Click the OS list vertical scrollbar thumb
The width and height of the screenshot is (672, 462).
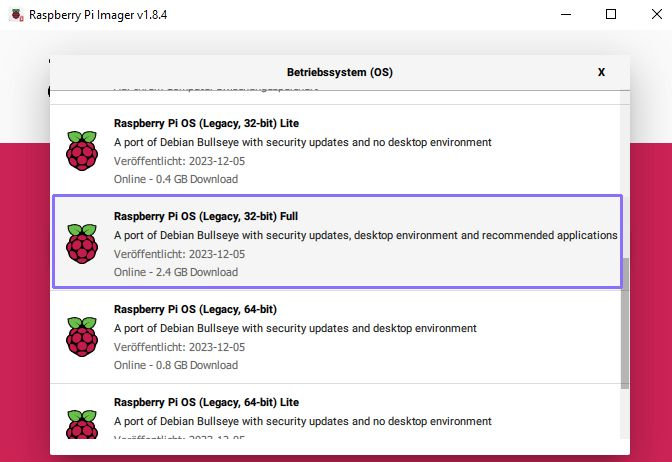(625, 324)
